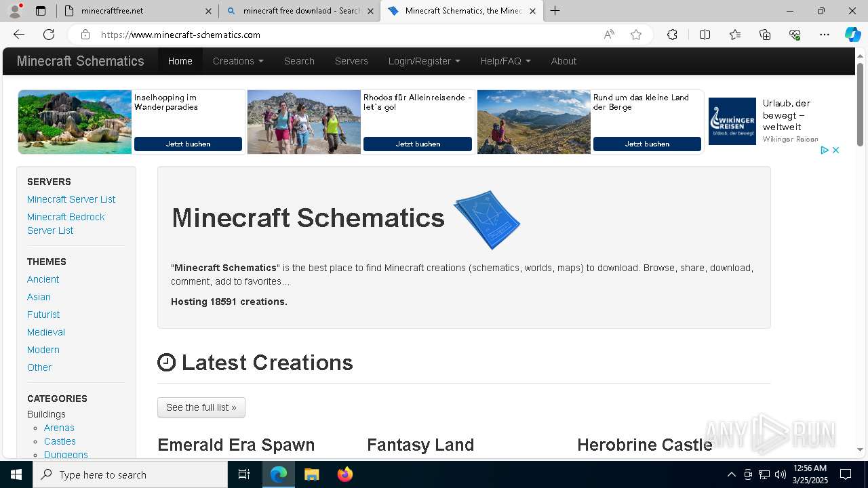868x488 pixels.
Task: Expand the Help/FAQ dropdown
Action: [x=505, y=61]
